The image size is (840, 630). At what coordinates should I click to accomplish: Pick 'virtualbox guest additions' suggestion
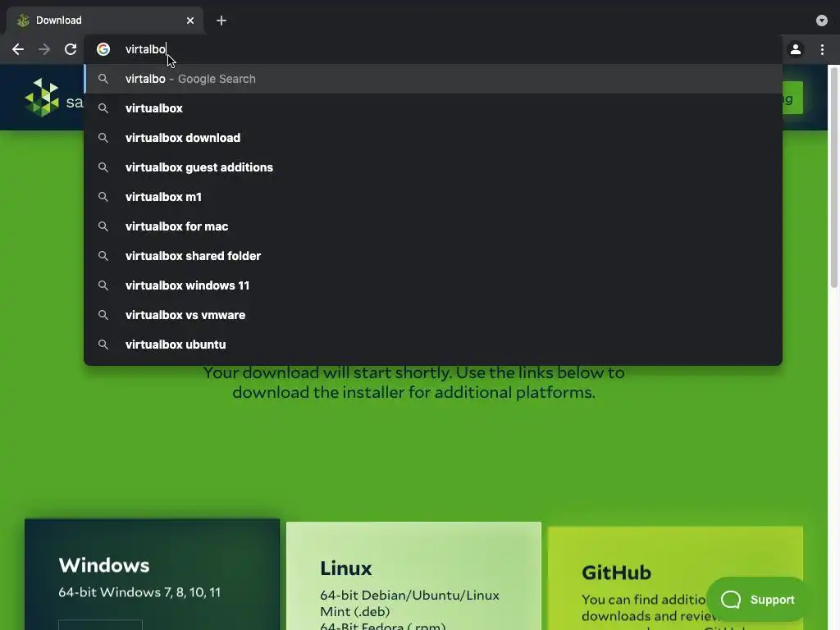pos(433,167)
